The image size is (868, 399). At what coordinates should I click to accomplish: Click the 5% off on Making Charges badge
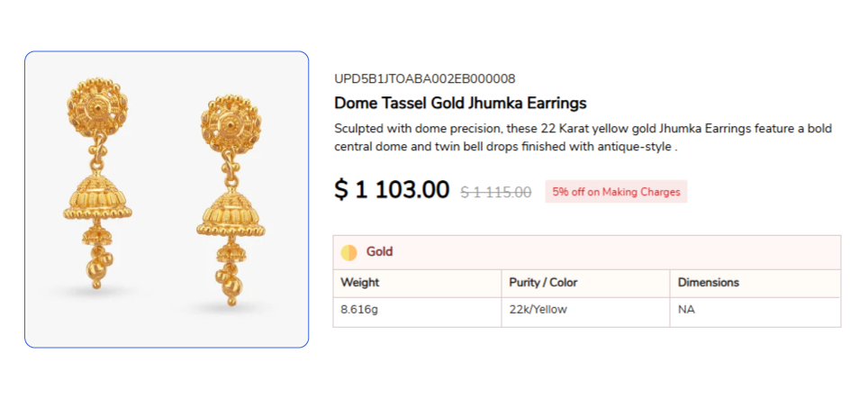click(616, 192)
